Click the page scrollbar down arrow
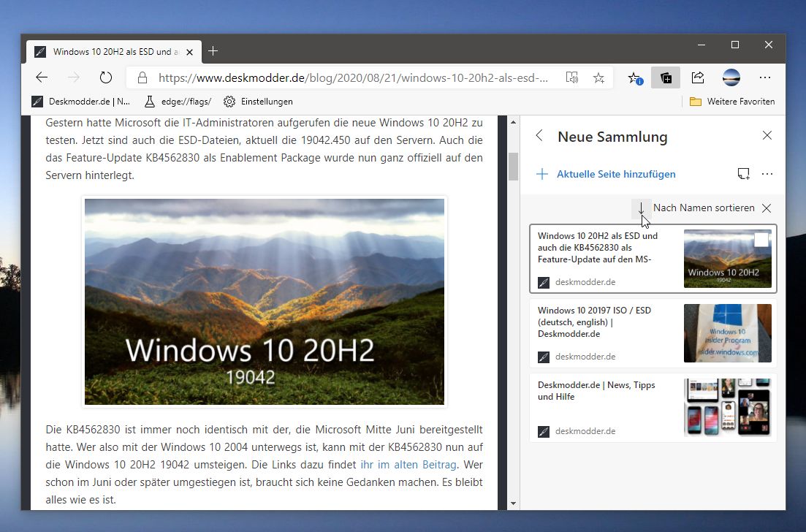The image size is (806, 532). 513,503
